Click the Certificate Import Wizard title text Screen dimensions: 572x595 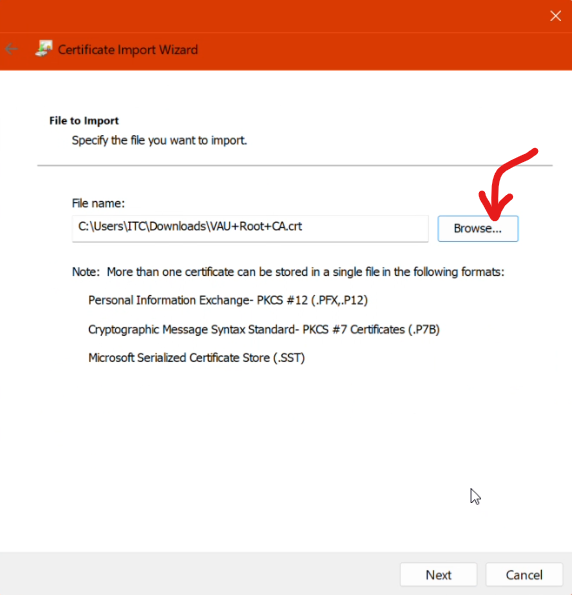(x=128, y=50)
